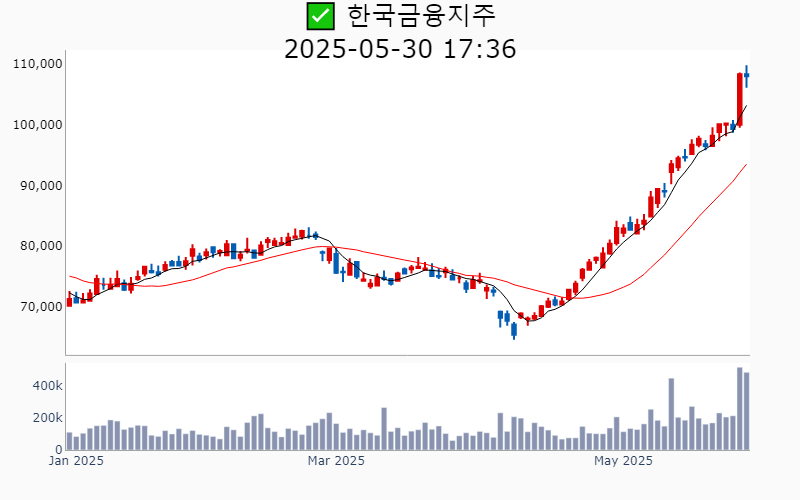Viewport: 800px width, 500px height.
Task: Click the 90,000 price axis label
Action: 41,185
